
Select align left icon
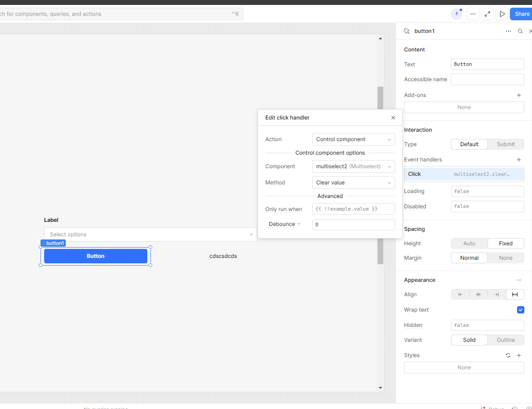tap(460, 294)
